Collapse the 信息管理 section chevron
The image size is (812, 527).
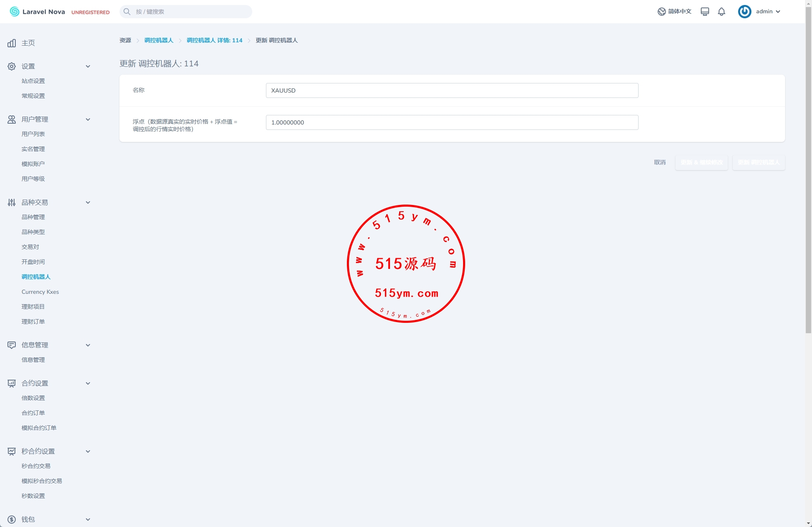pos(88,345)
